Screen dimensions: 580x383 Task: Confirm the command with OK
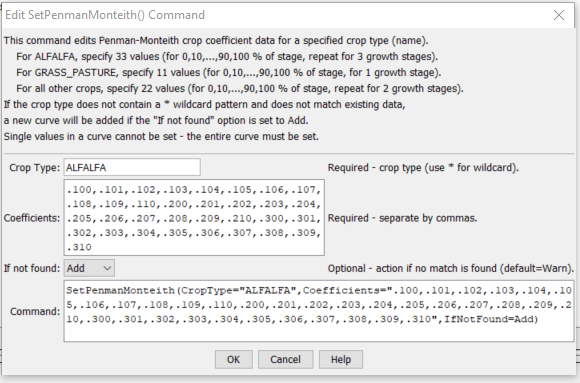(233, 359)
